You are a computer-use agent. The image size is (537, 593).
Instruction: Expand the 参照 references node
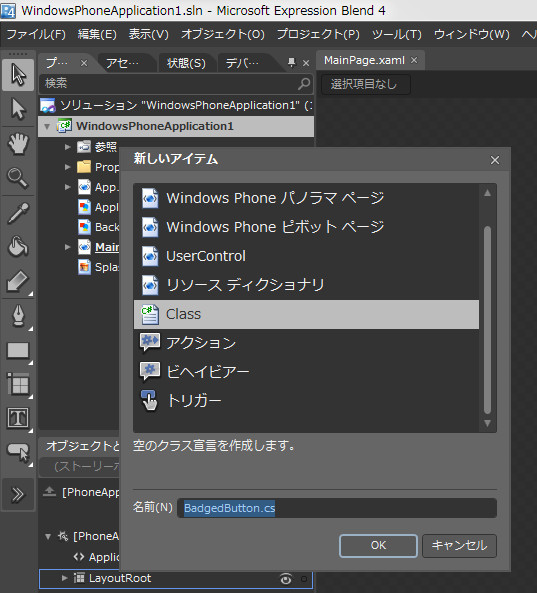pyautogui.click(x=67, y=147)
